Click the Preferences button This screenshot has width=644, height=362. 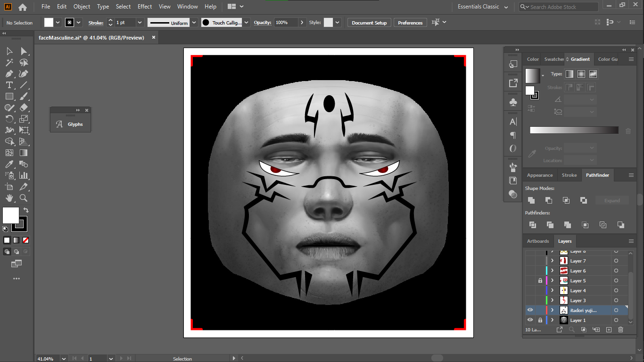click(410, 23)
